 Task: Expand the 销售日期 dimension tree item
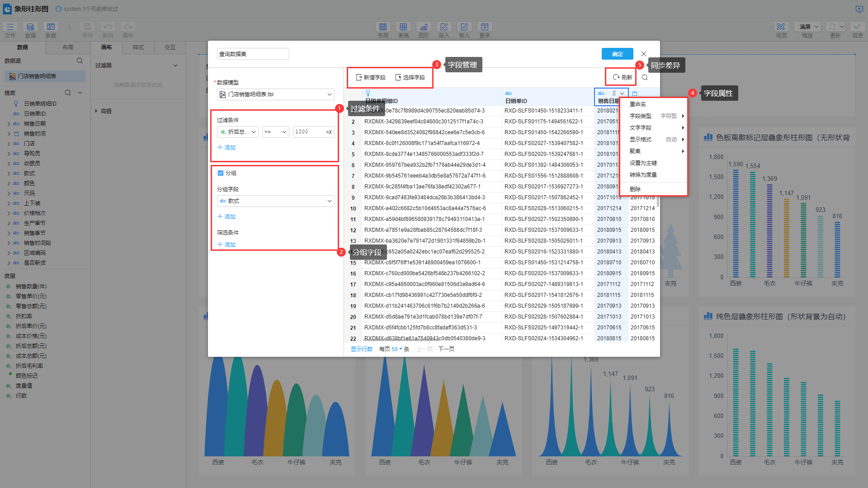(x=9, y=124)
